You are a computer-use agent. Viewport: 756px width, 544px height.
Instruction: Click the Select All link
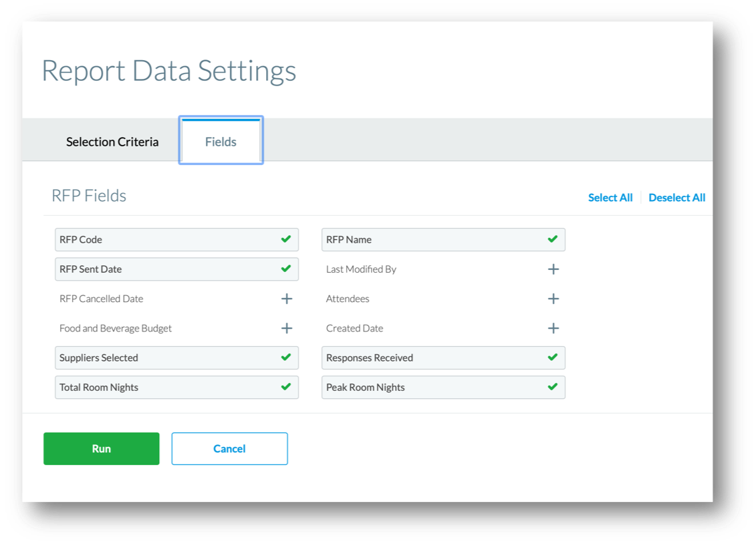point(610,198)
